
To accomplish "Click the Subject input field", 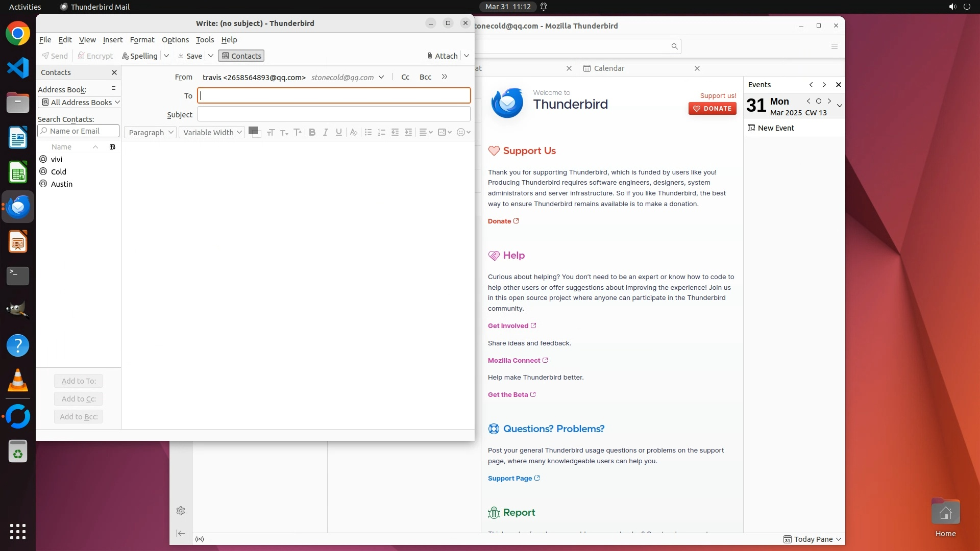I will (333, 114).
